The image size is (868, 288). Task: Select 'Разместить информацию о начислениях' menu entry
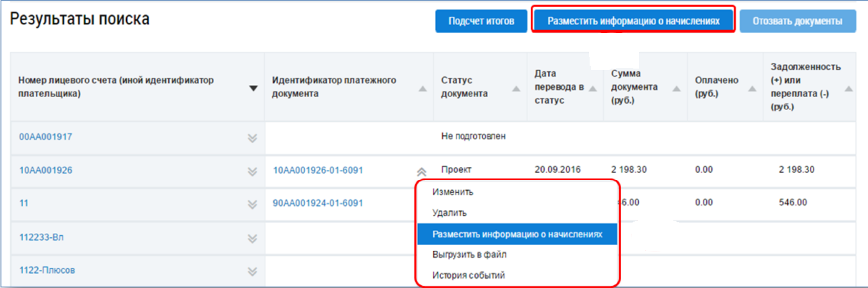[x=516, y=234]
